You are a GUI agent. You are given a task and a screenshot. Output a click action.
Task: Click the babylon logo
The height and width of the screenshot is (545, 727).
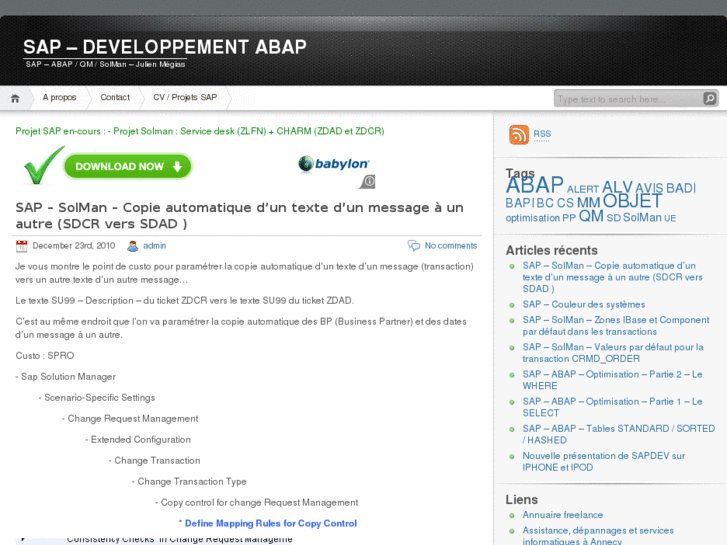click(x=334, y=164)
